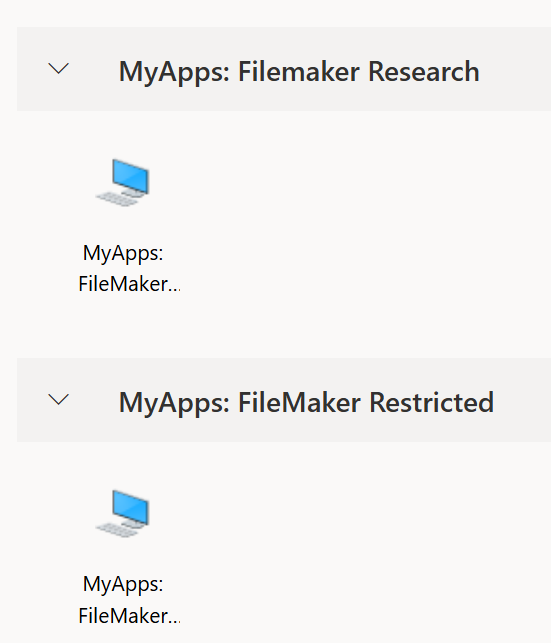Image resolution: width=551 pixels, height=643 pixels.
Task: Open the computer icon under FileMaker Restricted
Action: (x=123, y=513)
